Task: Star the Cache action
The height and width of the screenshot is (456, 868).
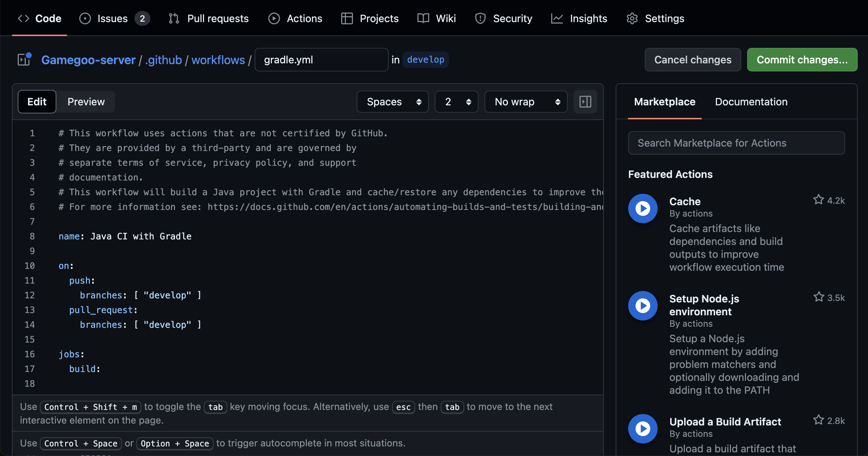Action: (818, 200)
